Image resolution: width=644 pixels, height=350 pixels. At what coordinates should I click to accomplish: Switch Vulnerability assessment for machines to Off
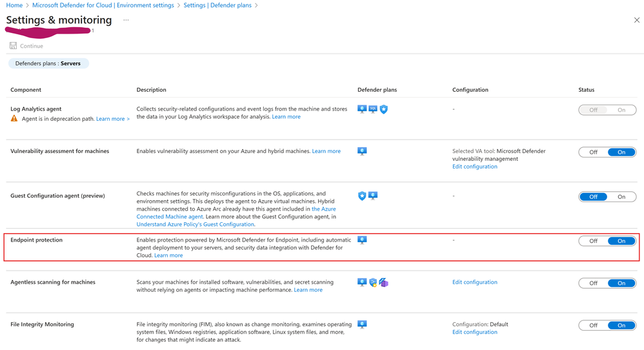point(593,152)
